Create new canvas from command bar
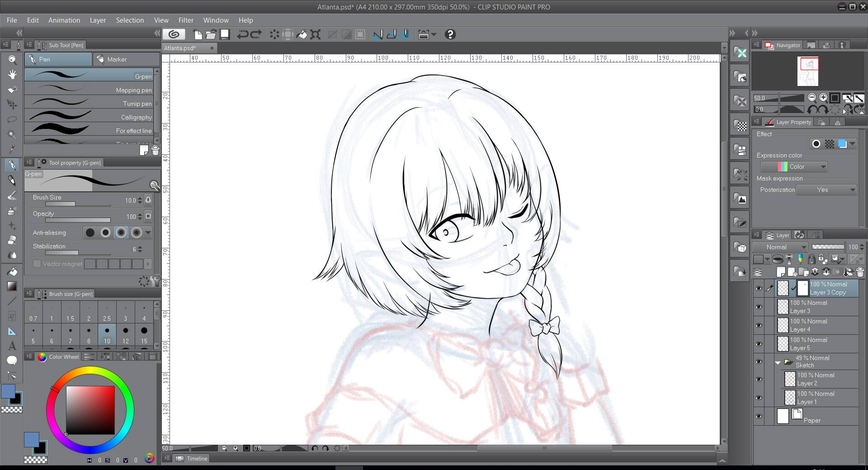Image resolution: width=868 pixels, height=470 pixels. [x=198, y=34]
